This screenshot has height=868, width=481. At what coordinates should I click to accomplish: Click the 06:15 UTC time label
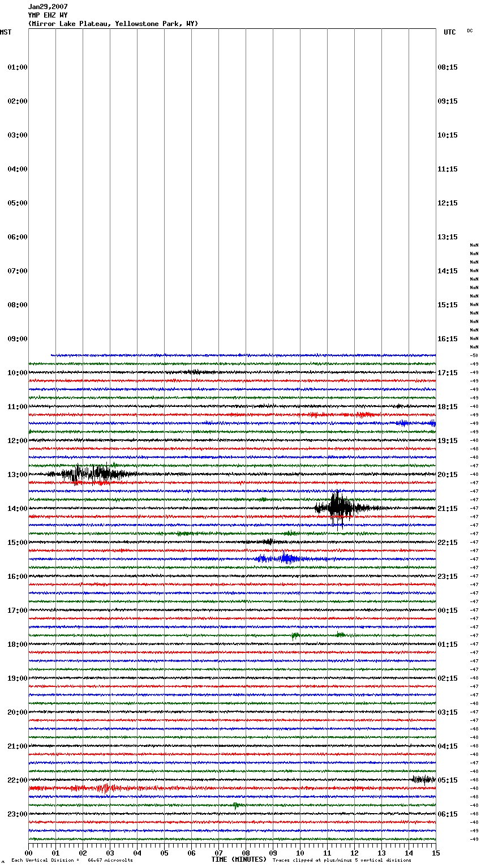coord(448,814)
